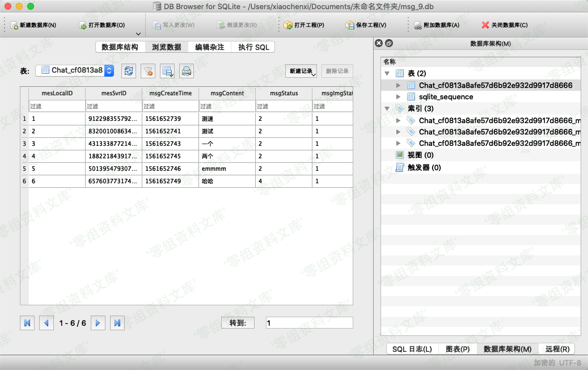Click the 转到 button
The height and width of the screenshot is (370, 588).
click(238, 323)
